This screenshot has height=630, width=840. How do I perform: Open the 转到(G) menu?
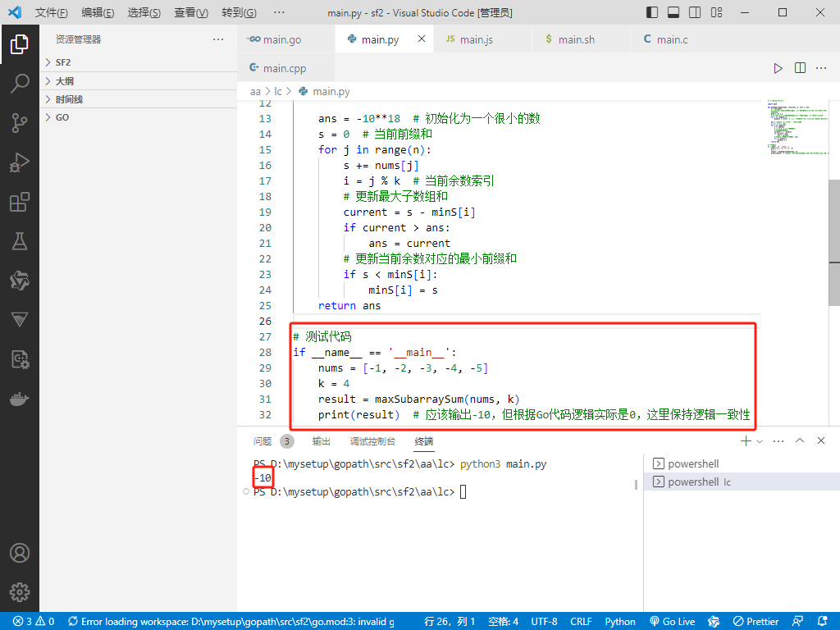pyautogui.click(x=239, y=12)
